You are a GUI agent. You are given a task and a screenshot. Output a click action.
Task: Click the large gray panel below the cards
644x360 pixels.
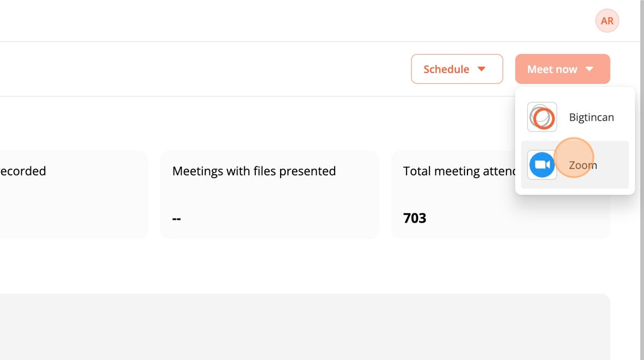[305, 327]
